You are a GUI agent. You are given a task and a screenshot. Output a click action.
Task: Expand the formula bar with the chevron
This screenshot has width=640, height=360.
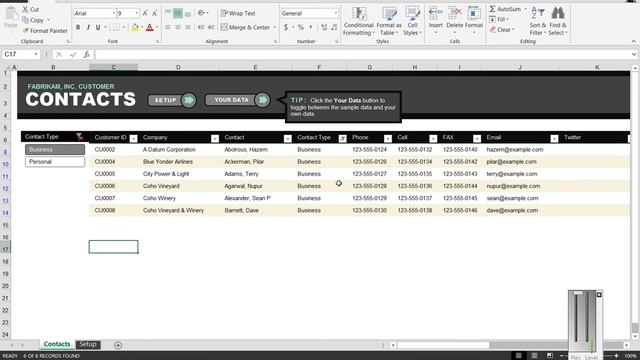click(x=633, y=54)
